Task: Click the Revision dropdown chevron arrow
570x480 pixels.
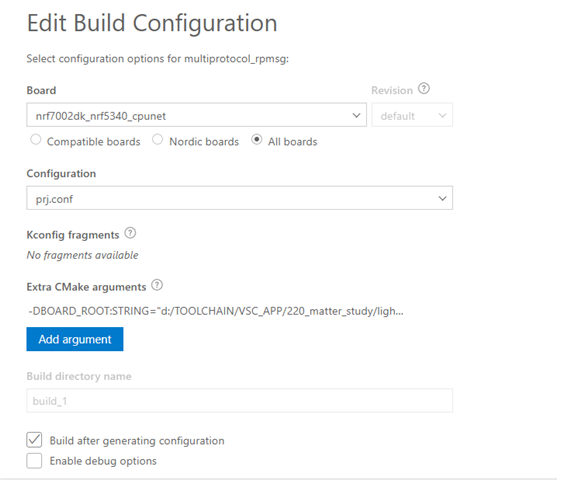Action: coord(442,115)
